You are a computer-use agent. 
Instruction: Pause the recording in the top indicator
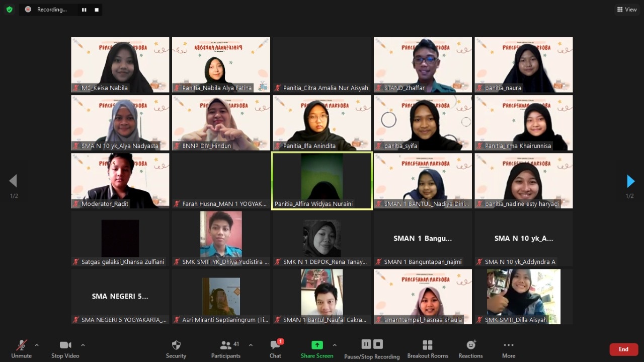tap(84, 10)
